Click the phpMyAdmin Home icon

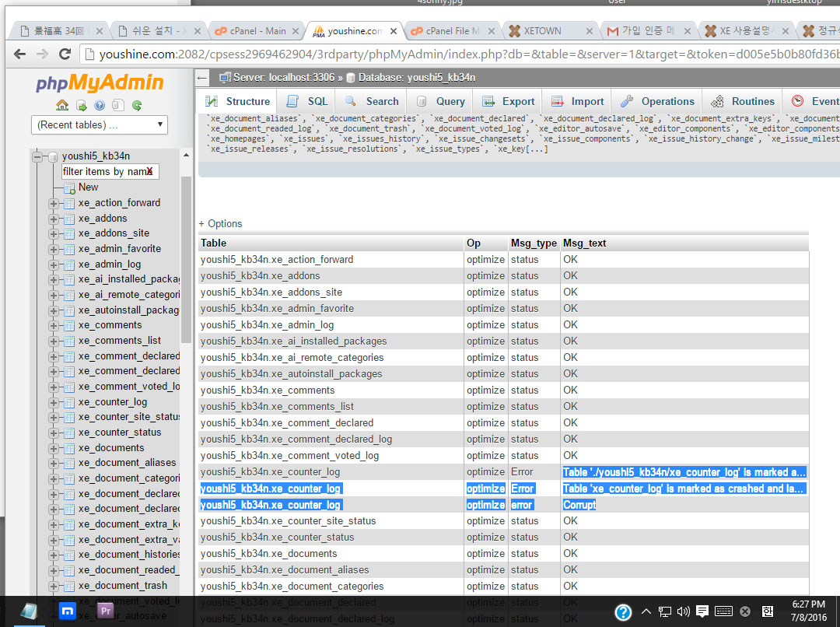(x=62, y=105)
